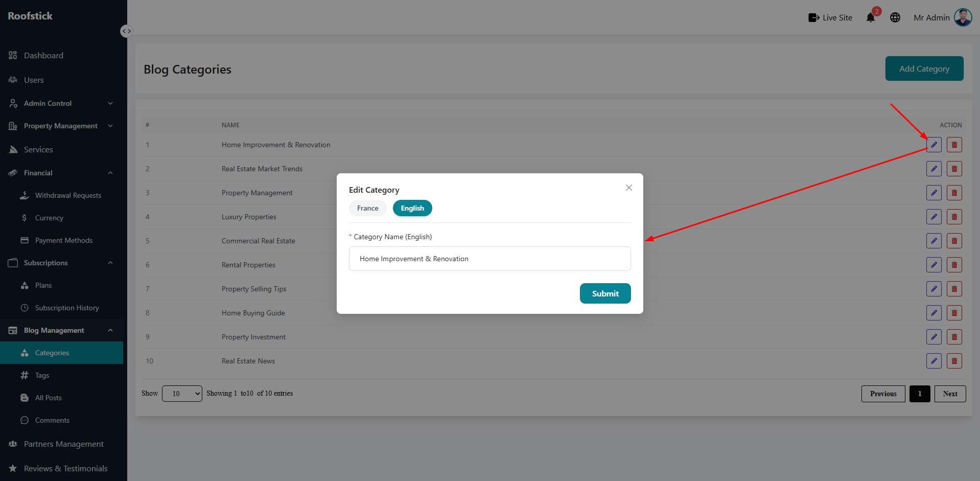980x481 pixels.
Task: Switch to the France language tab
Action: 368,208
